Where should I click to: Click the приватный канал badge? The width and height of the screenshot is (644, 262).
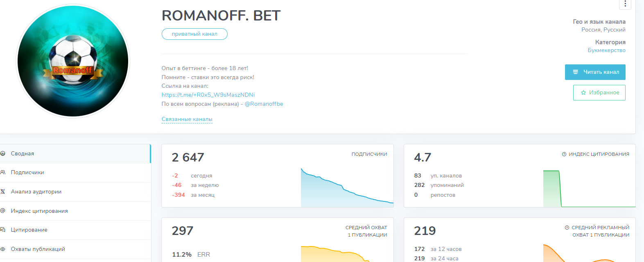pos(194,34)
